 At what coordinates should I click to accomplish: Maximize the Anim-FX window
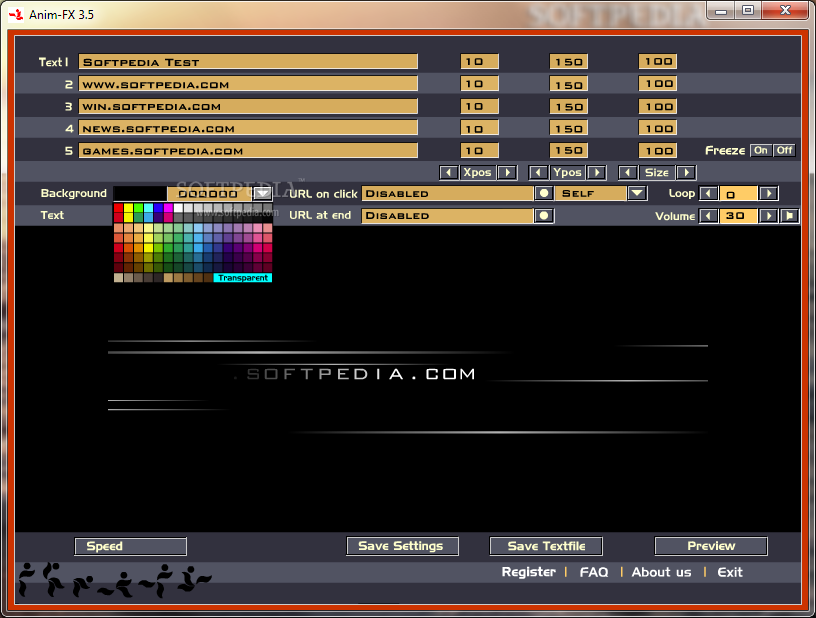(748, 10)
